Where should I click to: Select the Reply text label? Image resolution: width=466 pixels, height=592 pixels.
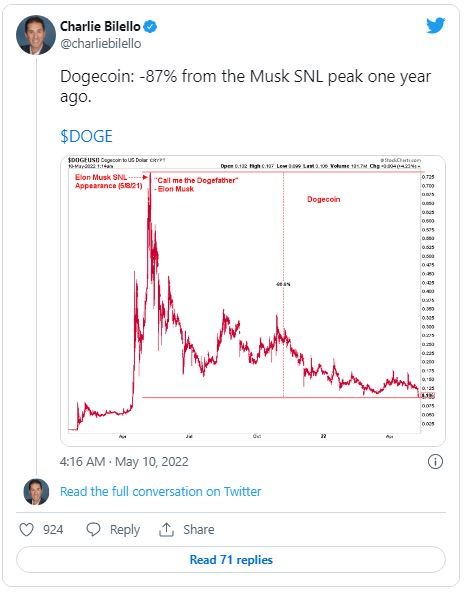click(x=125, y=530)
